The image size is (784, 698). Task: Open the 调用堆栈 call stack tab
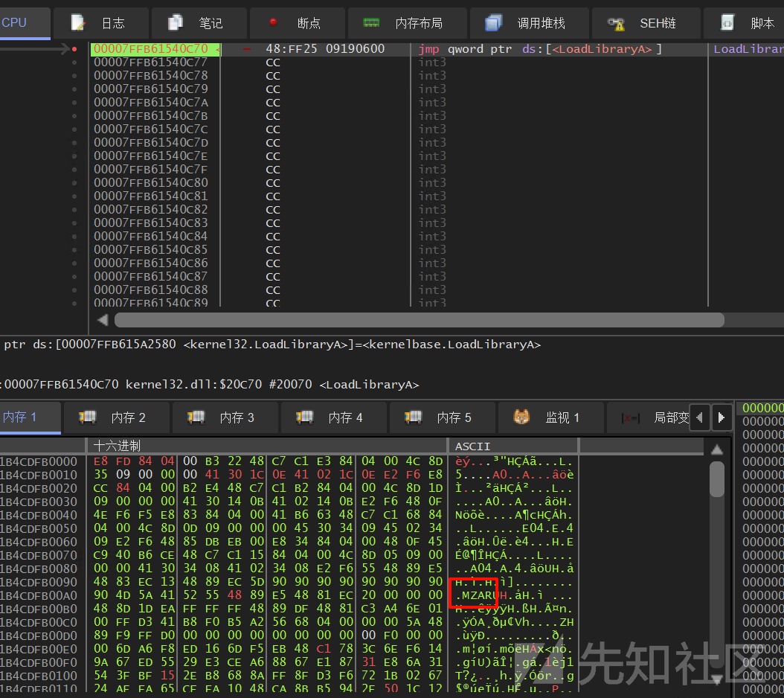coord(529,23)
